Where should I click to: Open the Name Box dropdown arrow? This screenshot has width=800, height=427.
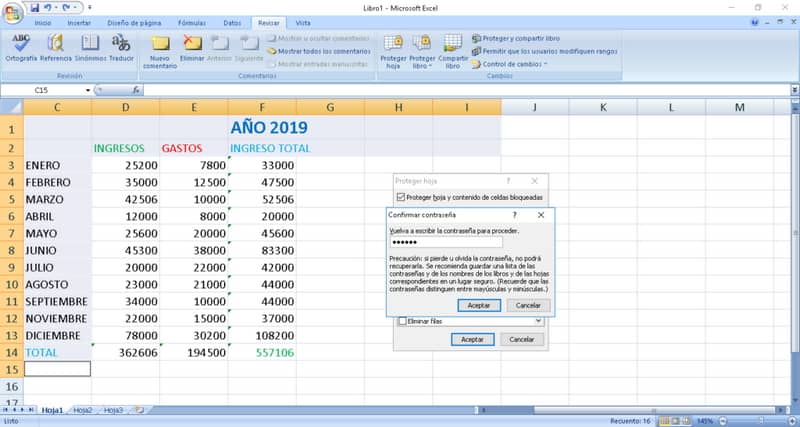pos(88,90)
